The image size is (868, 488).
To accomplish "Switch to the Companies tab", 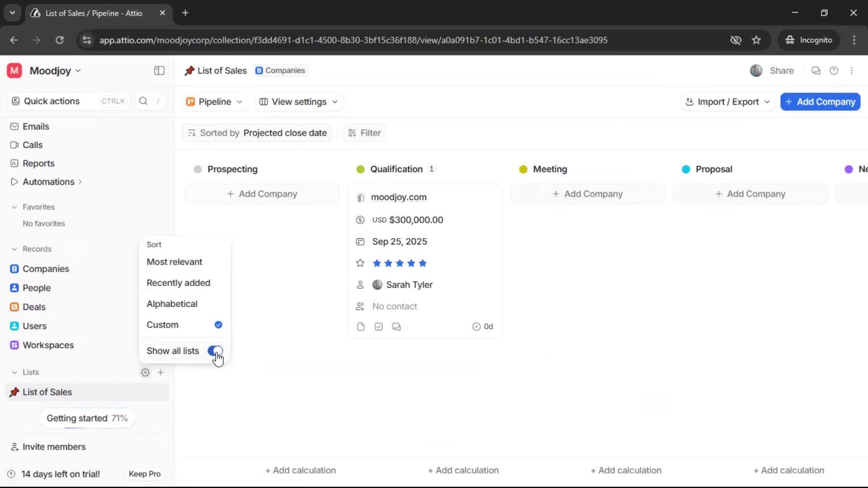I will tap(280, 70).
